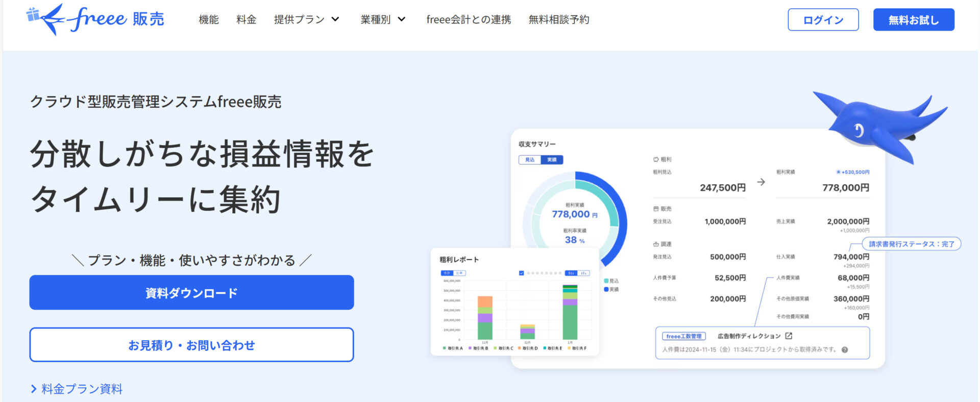Screen dimensions: 980x402
Task: Click the 人件費実績 value 68,000円
Action: pos(853,277)
